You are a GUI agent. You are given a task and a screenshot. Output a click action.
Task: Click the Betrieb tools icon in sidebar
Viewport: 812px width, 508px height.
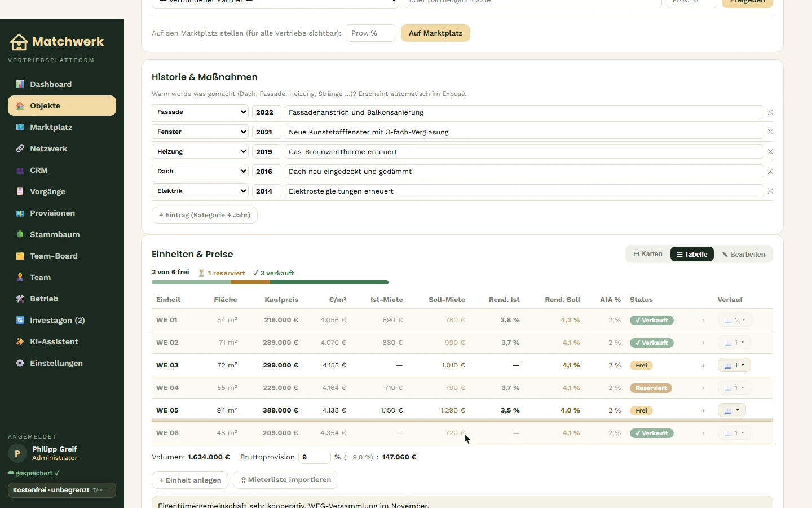(x=20, y=299)
